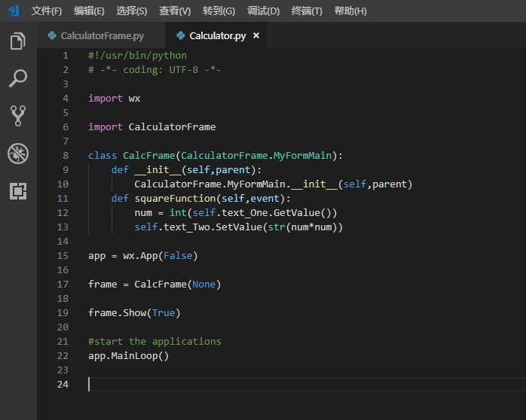Screen dimensions: 526x420
Task: Select the Calculator.py tab
Action: pyautogui.click(x=217, y=35)
